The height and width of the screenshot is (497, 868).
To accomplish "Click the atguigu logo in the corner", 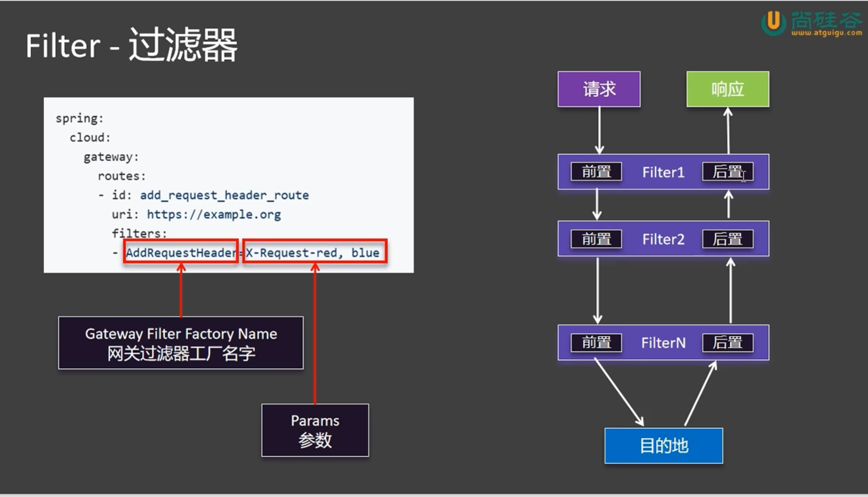I will click(x=812, y=23).
